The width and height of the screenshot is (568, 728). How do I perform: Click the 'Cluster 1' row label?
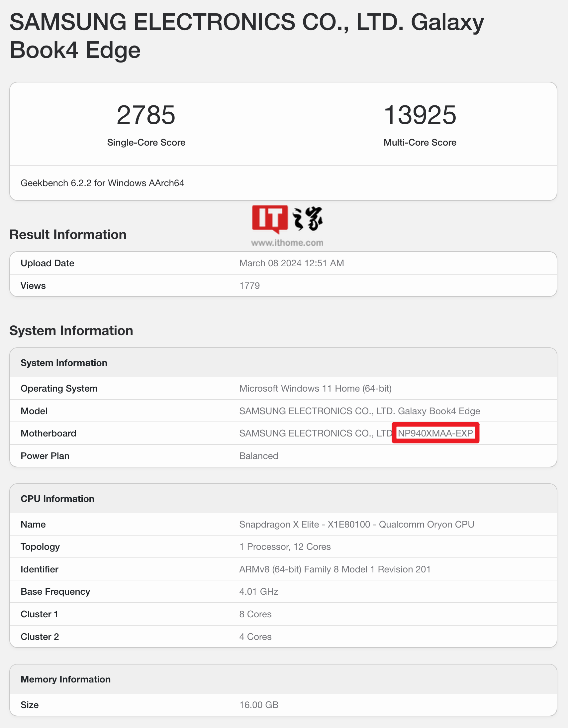tap(39, 614)
